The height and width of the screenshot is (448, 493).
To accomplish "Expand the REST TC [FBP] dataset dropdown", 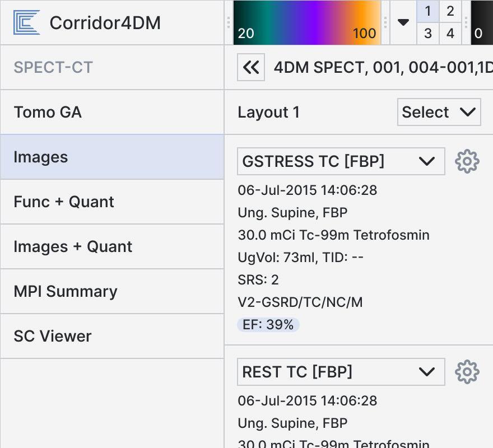I will (x=341, y=372).
